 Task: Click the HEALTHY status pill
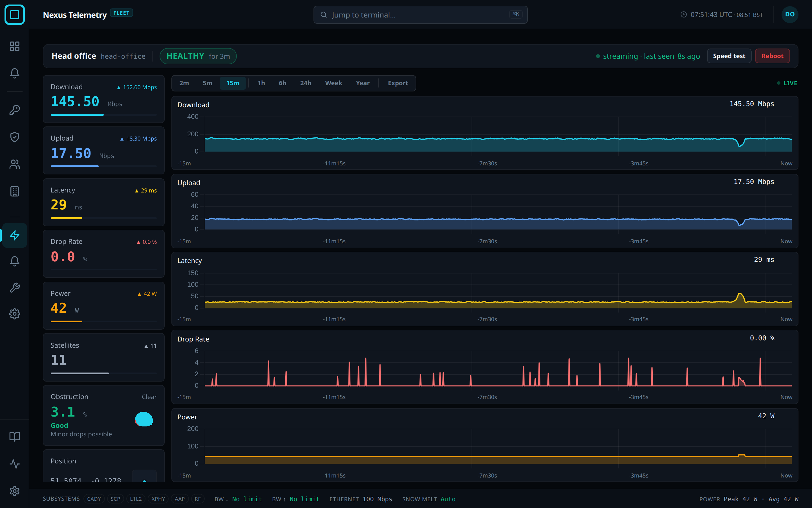(198, 56)
